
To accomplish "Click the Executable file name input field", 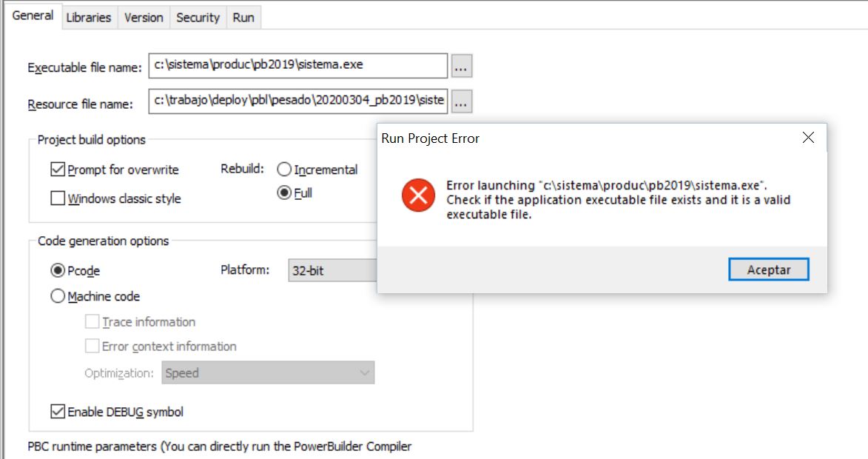I will point(297,65).
